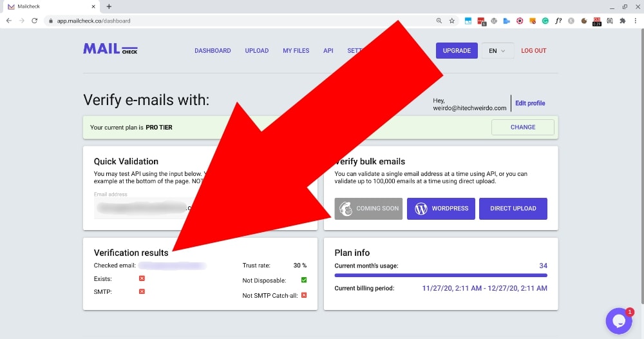Click the blurred Checked email value
The height and width of the screenshot is (339, 644).
[173, 266]
